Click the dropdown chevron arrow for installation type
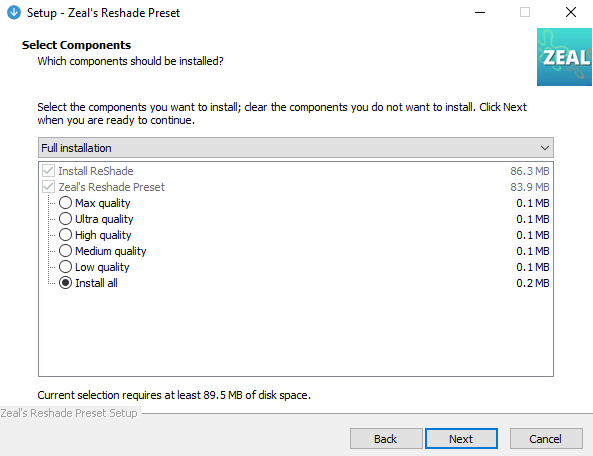The height and width of the screenshot is (456, 593). 545,148
